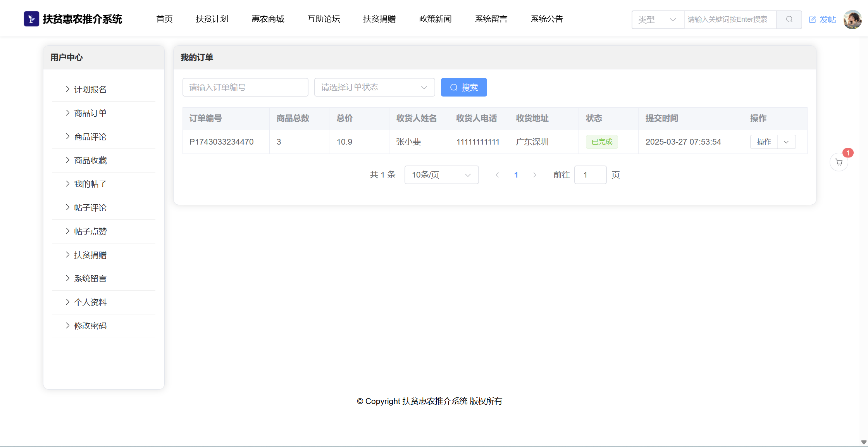Click scrollbar down arrow at bottom right
Viewport: 868px width, 447px height.
pyautogui.click(x=864, y=442)
